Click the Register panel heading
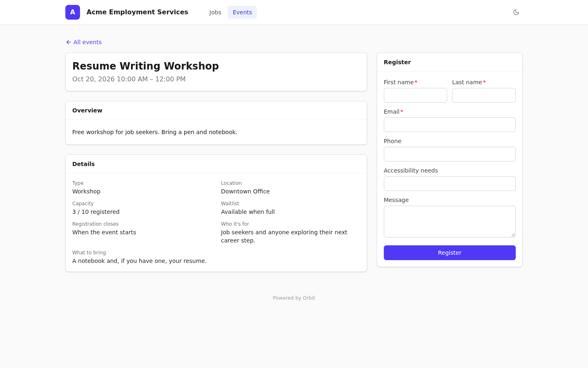 point(397,62)
